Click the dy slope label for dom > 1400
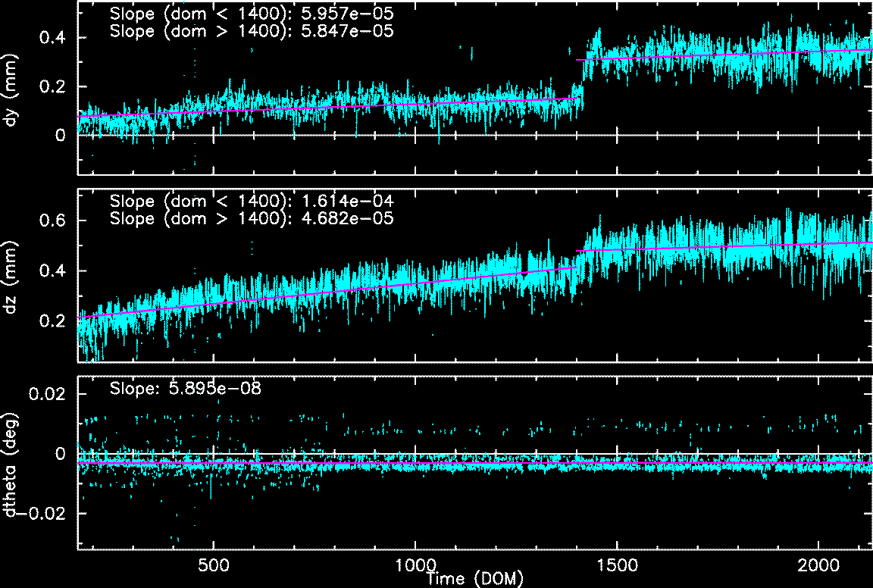This screenshot has width=873, height=588. (x=251, y=31)
